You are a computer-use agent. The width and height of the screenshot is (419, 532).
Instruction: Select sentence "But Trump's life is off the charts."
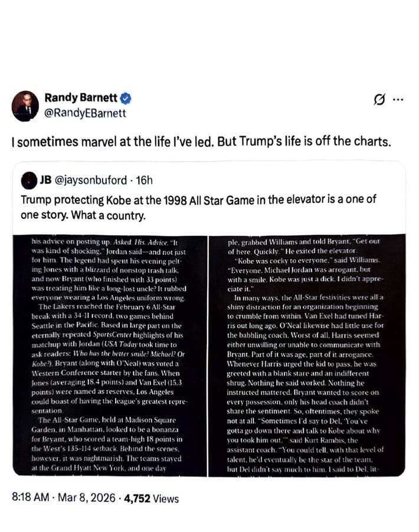305,141
